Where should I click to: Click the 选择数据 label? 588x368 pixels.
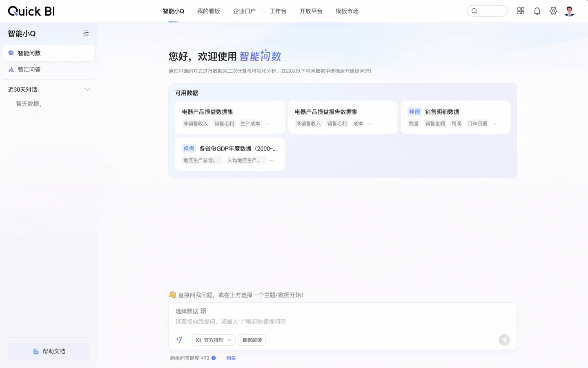coord(187,311)
